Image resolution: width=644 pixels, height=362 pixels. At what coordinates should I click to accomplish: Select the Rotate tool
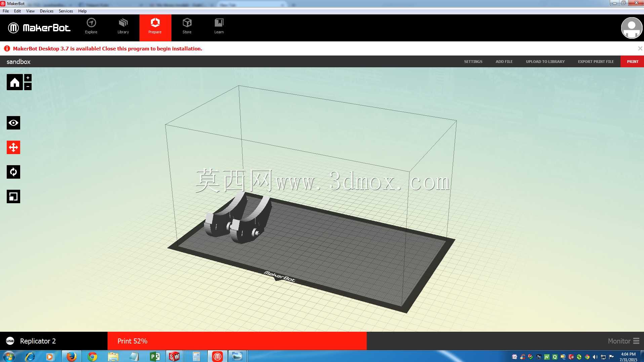click(13, 172)
